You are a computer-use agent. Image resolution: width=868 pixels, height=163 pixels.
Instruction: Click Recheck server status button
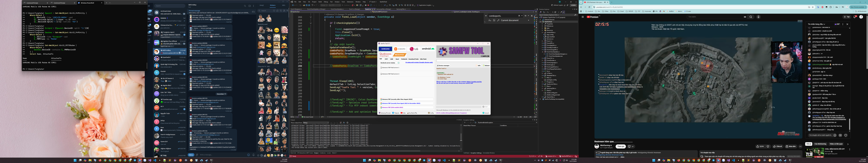click(390, 63)
